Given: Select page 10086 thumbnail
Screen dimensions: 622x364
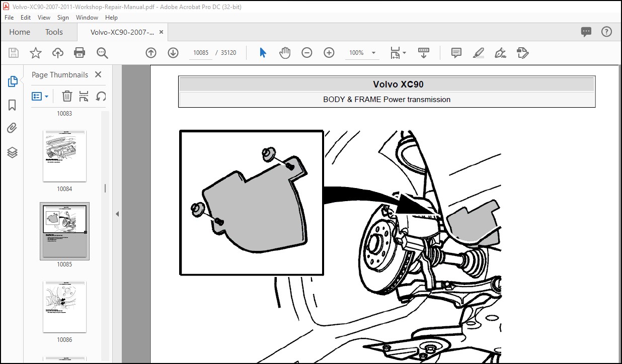Looking at the screenshot, I should pyautogui.click(x=64, y=307).
